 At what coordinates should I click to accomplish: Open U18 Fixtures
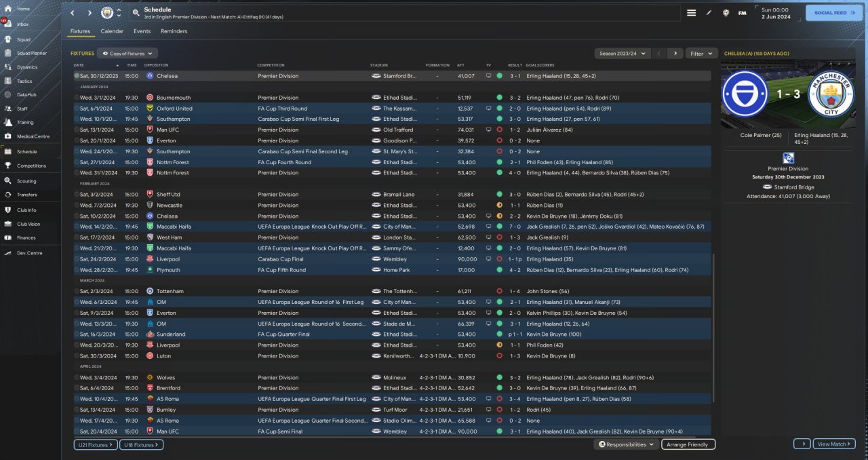[141, 444]
